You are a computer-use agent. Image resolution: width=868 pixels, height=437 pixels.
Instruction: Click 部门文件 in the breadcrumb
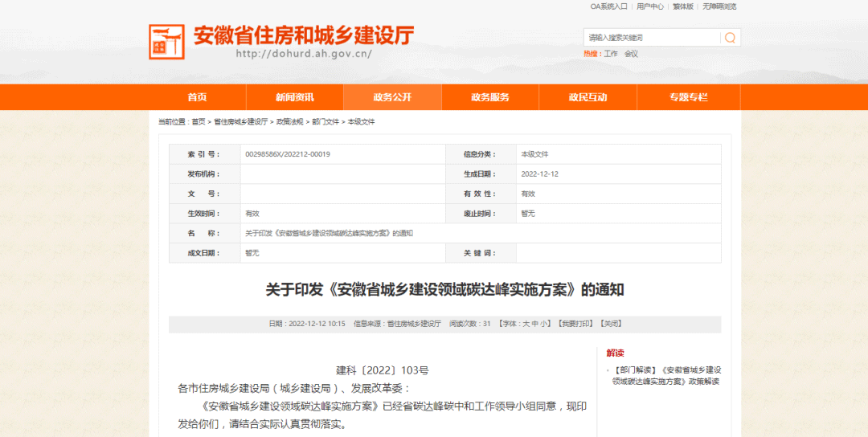(x=325, y=122)
